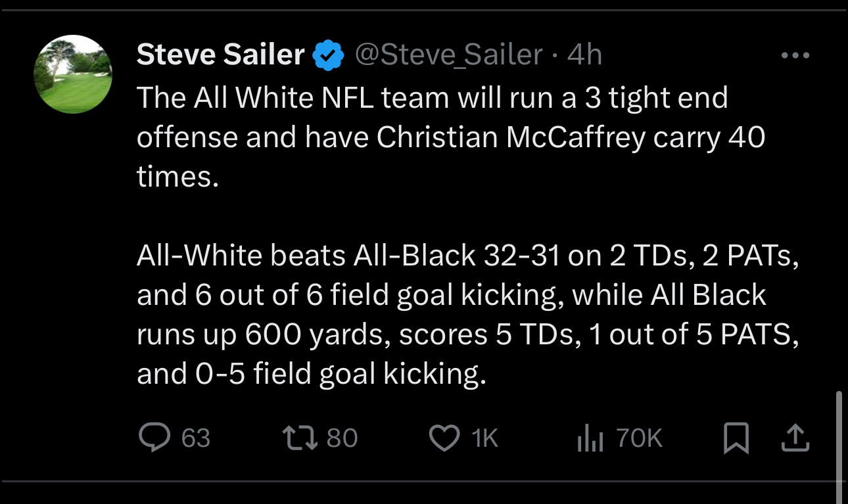848x504 pixels.
Task: Bookmark this post by Steve Sailer
Action: (x=736, y=438)
